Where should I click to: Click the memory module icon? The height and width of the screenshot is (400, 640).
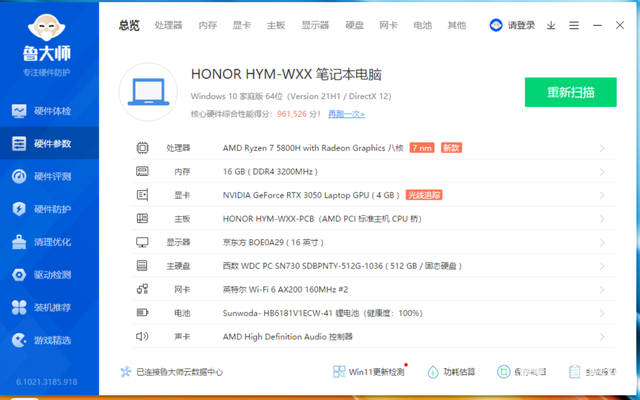[142, 171]
